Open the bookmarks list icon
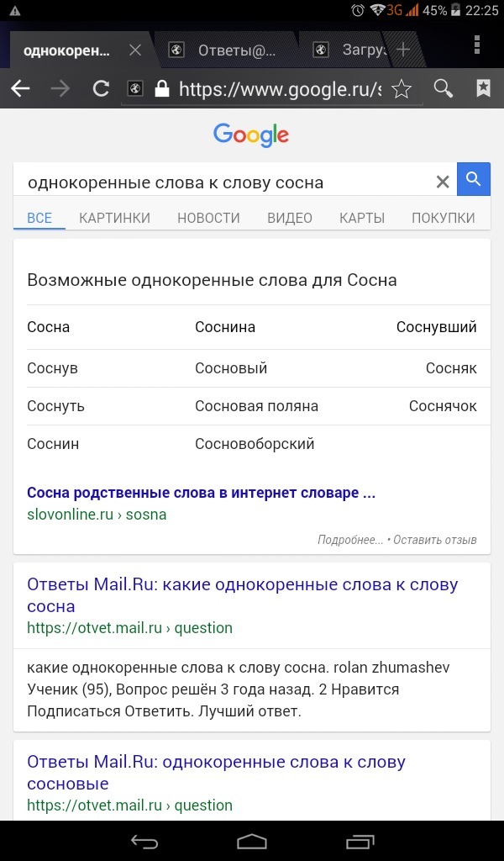Image resolution: width=504 pixels, height=861 pixels. [x=483, y=89]
